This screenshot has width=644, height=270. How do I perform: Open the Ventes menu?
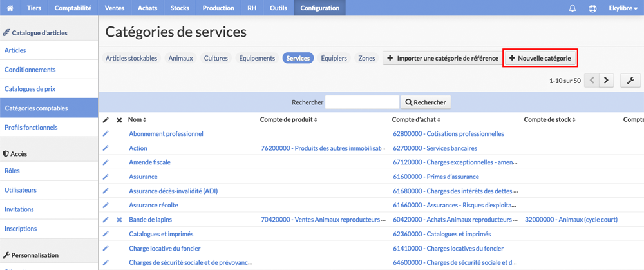[115, 8]
